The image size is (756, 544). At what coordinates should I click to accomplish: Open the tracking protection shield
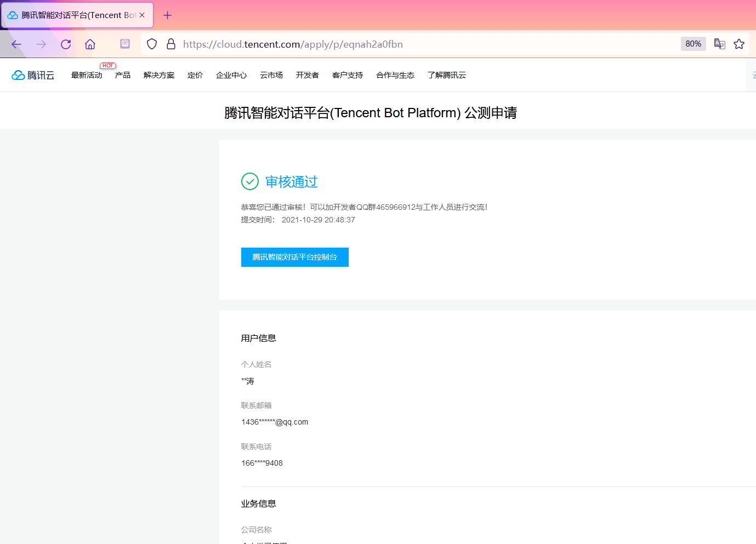(x=152, y=44)
